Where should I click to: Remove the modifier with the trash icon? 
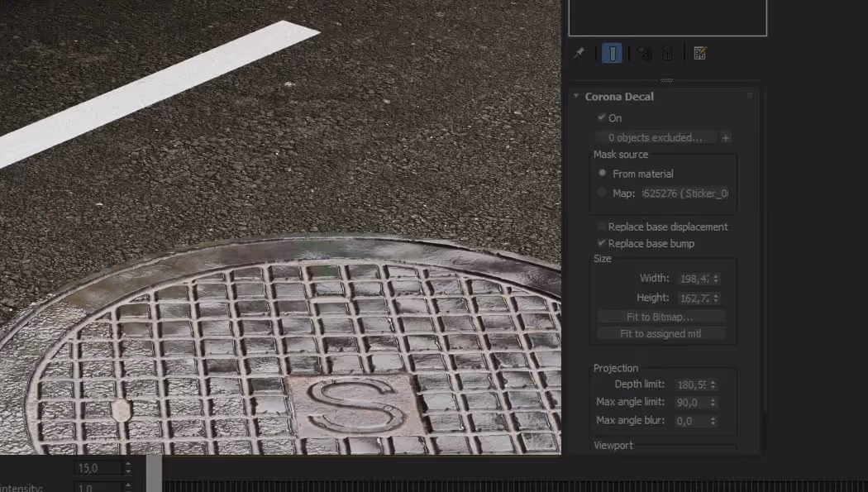(666, 53)
